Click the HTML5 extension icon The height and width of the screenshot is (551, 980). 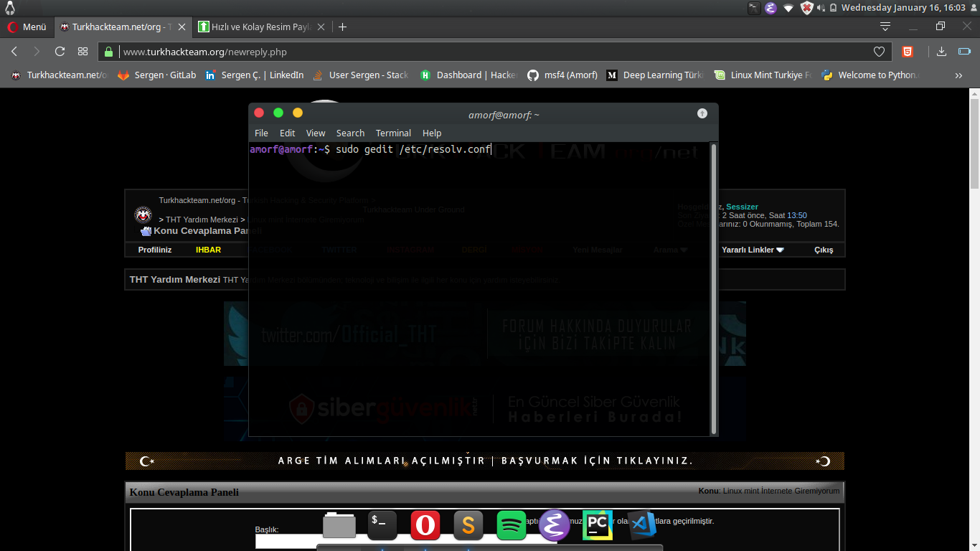tap(908, 52)
